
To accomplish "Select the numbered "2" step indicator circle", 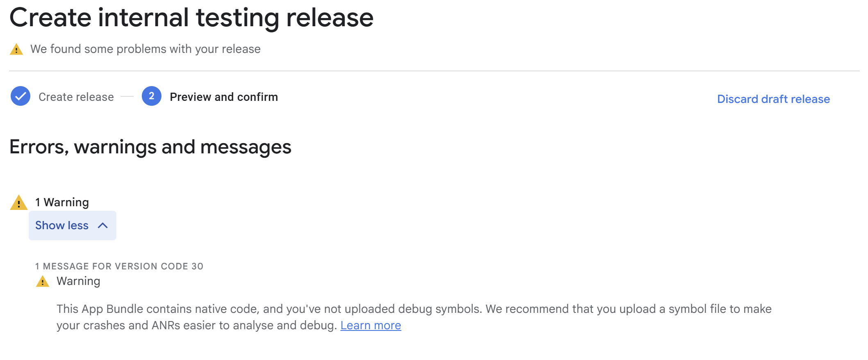I will coord(151,97).
